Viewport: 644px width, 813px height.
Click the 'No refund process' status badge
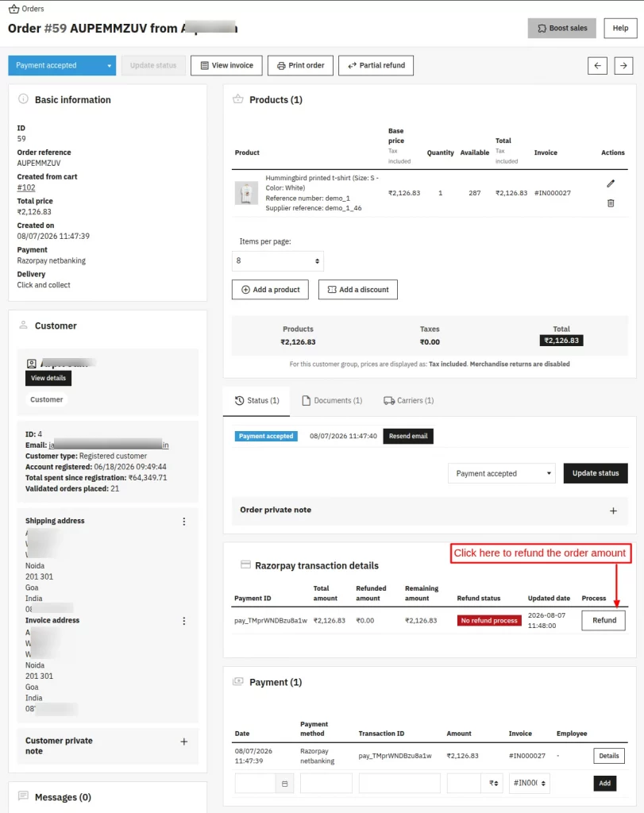point(489,621)
